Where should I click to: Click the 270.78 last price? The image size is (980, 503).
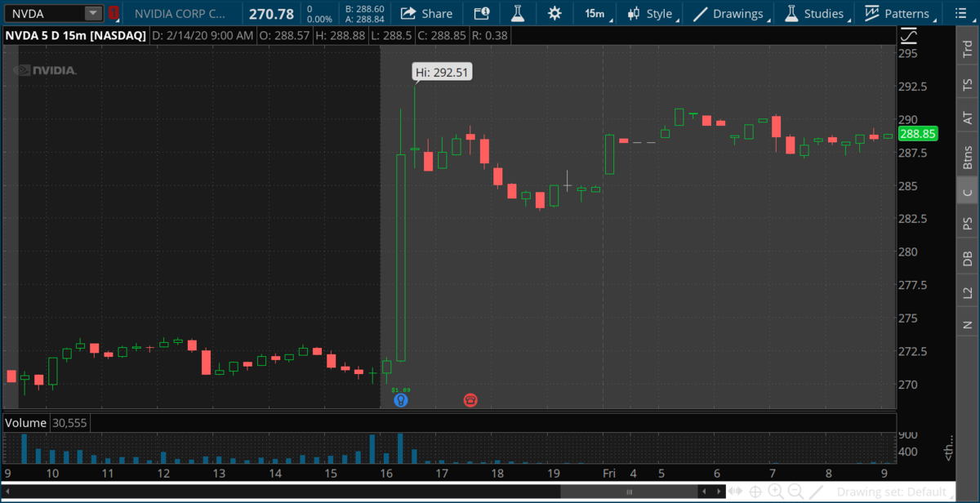272,13
